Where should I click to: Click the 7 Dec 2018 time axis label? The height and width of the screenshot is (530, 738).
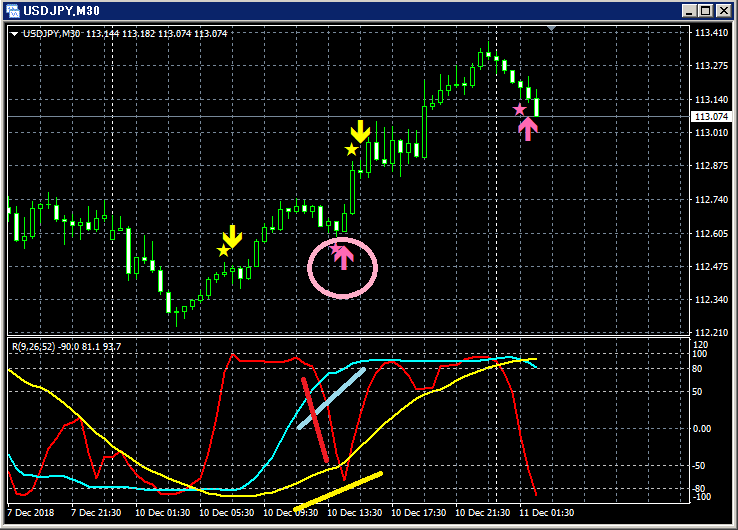(31, 513)
